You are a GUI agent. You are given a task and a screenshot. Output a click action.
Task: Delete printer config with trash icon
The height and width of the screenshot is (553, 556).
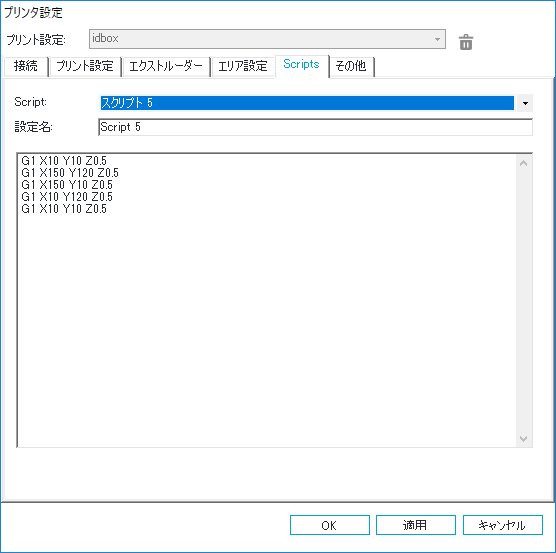(x=466, y=42)
